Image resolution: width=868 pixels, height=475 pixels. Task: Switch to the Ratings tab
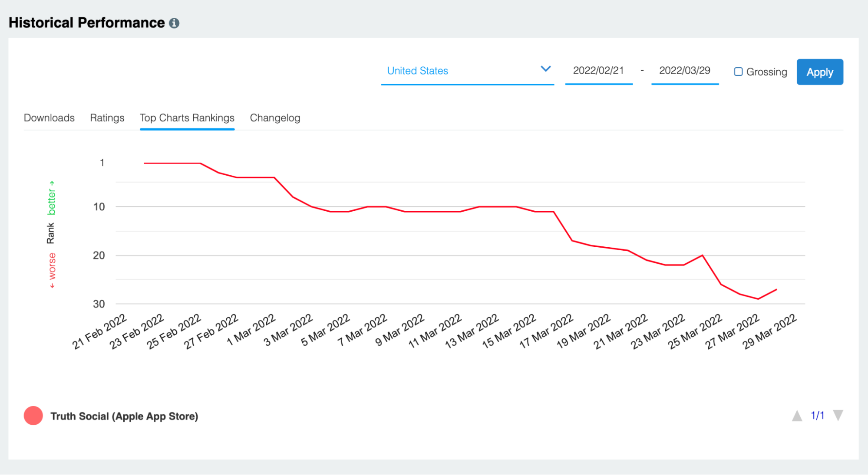coord(107,118)
